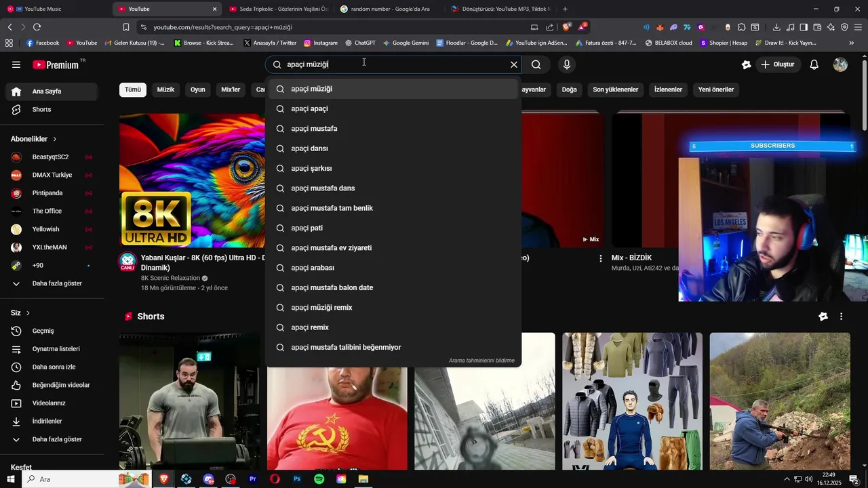This screenshot has height=488, width=868.
Task: Open the YouTube hamburger guide menu
Action: coord(16,65)
